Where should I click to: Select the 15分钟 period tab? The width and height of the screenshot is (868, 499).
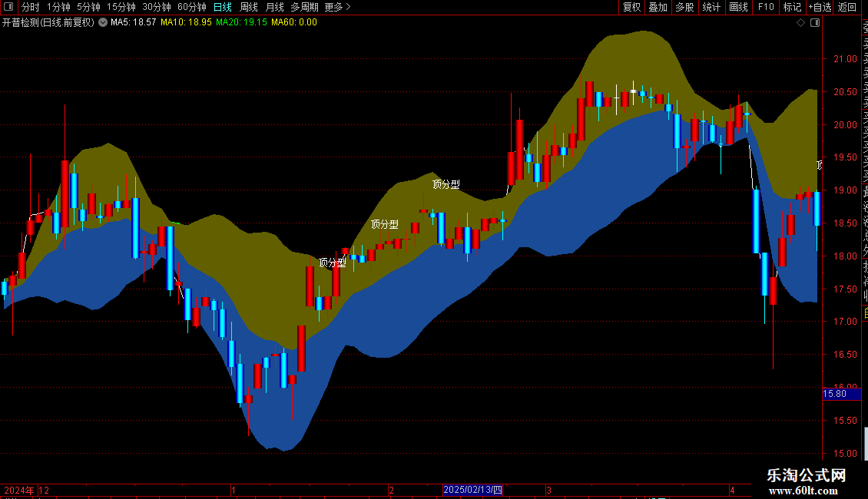121,7
